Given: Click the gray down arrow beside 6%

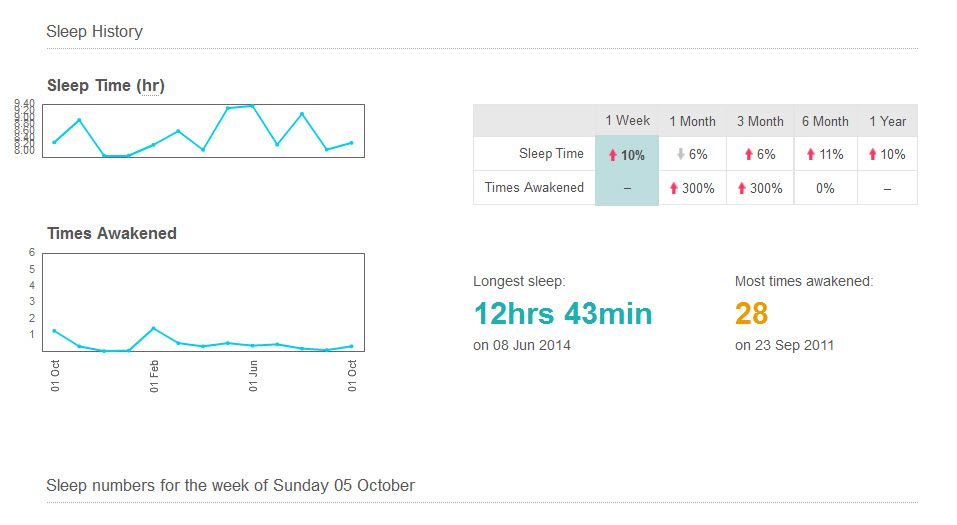Looking at the screenshot, I should click(x=681, y=154).
